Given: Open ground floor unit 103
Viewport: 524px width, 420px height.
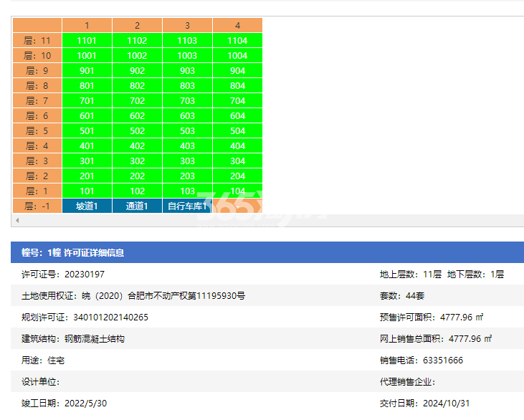Looking at the screenshot, I should 187,191.
